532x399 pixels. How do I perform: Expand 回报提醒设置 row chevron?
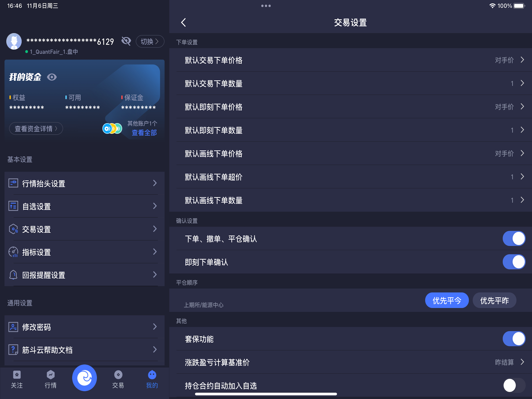click(155, 275)
